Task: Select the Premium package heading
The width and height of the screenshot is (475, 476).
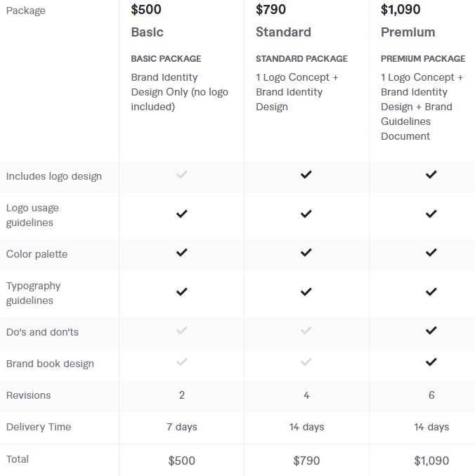Action: pyautogui.click(x=408, y=32)
